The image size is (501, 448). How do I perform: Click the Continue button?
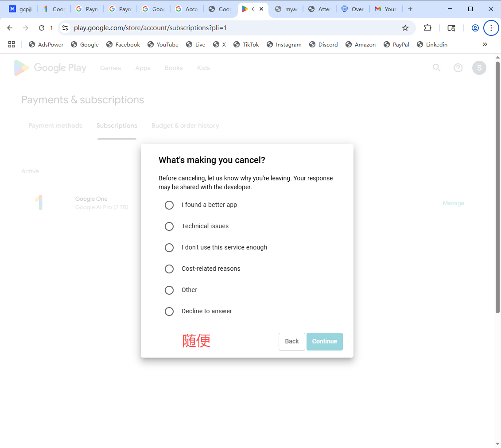click(x=324, y=341)
